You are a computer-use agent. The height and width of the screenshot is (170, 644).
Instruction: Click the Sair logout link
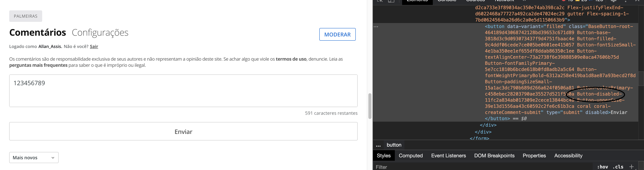click(94, 46)
